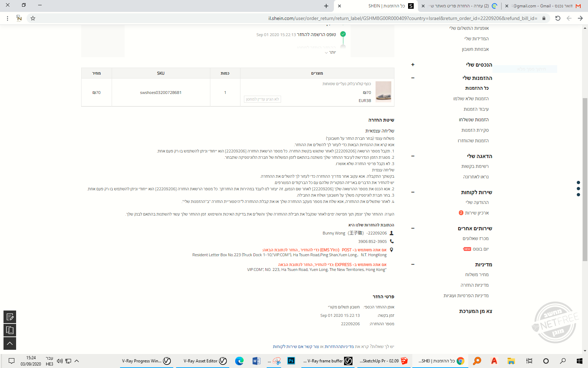Open Windows taskbar search

point(563,361)
